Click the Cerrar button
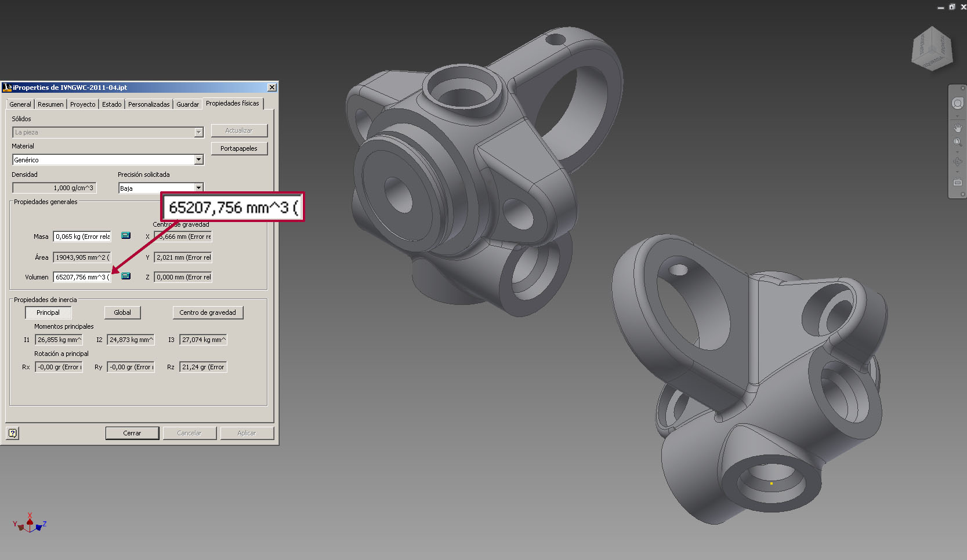Viewport: 967px width, 560px height. pyautogui.click(x=132, y=433)
